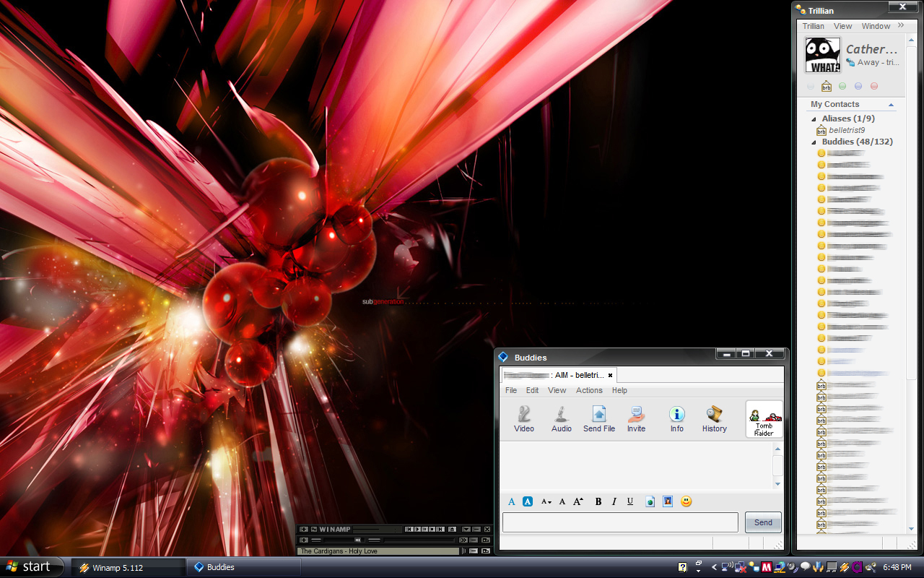Toggle underline formatting in chat

[630, 501]
